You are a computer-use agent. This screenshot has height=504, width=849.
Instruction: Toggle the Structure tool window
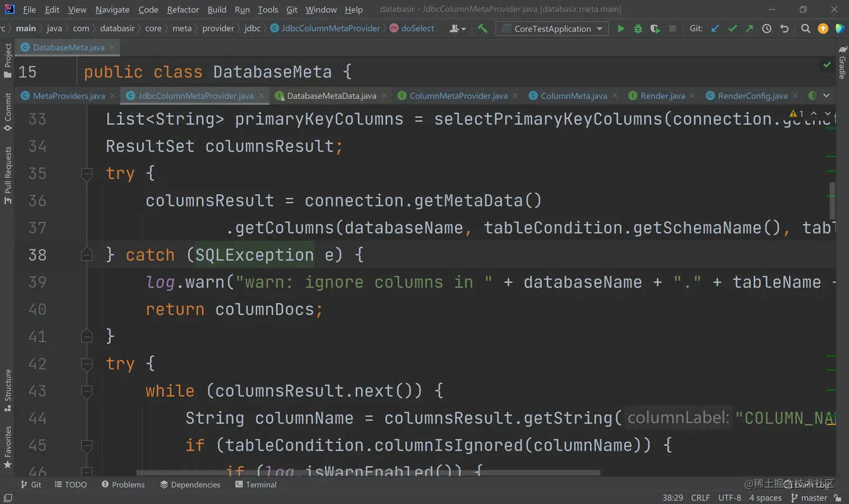[x=8, y=390]
